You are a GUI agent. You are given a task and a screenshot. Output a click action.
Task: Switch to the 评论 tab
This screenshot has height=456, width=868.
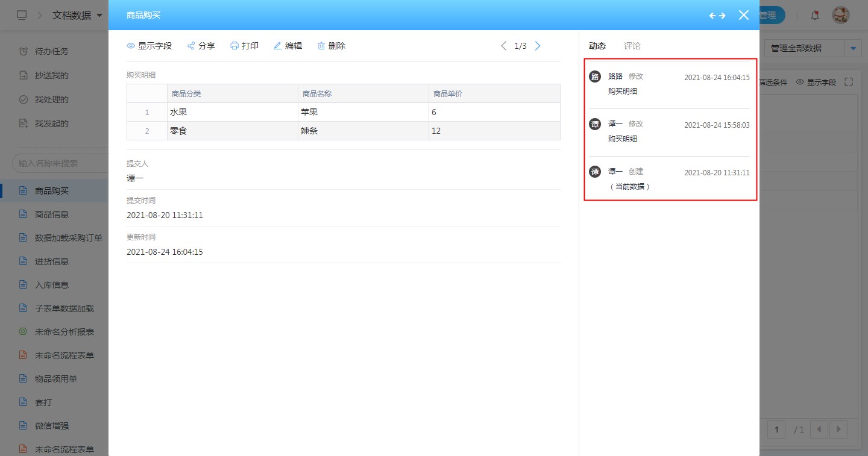click(x=632, y=46)
